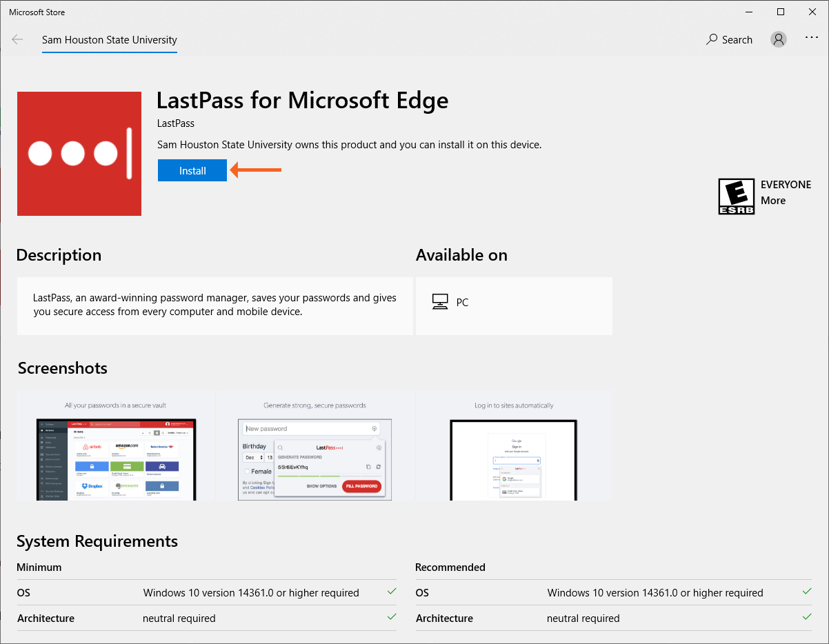Click the recommended OS requirement checkmark

[x=806, y=591]
